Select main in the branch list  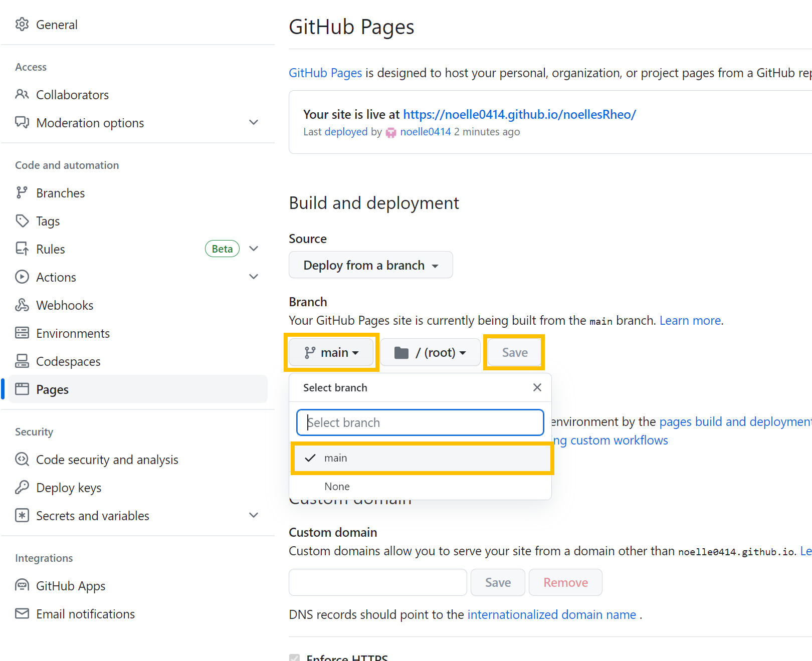(x=421, y=458)
